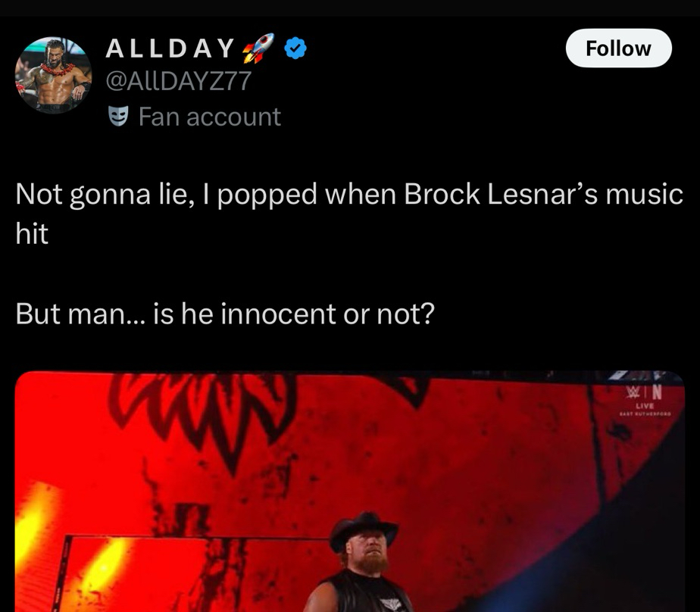Click the East Rutherford caption under LIVE
Viewport: 700px width, 612px height.
(645, 414)
